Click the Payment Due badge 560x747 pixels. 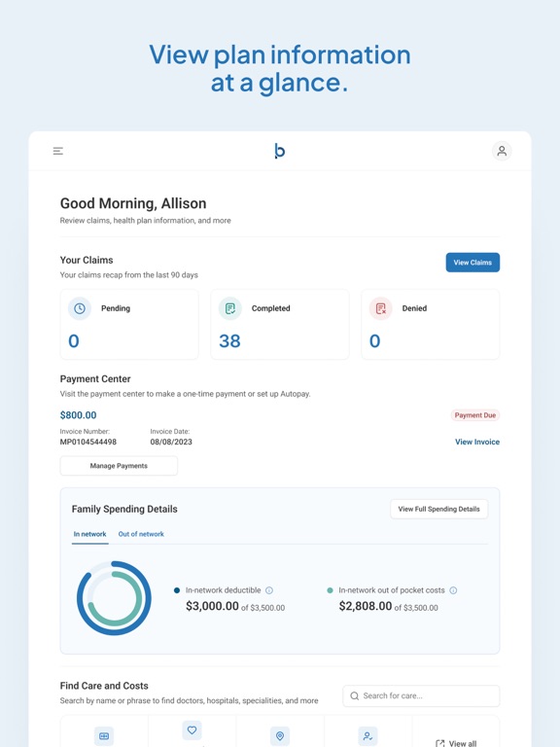coord(474,415)
